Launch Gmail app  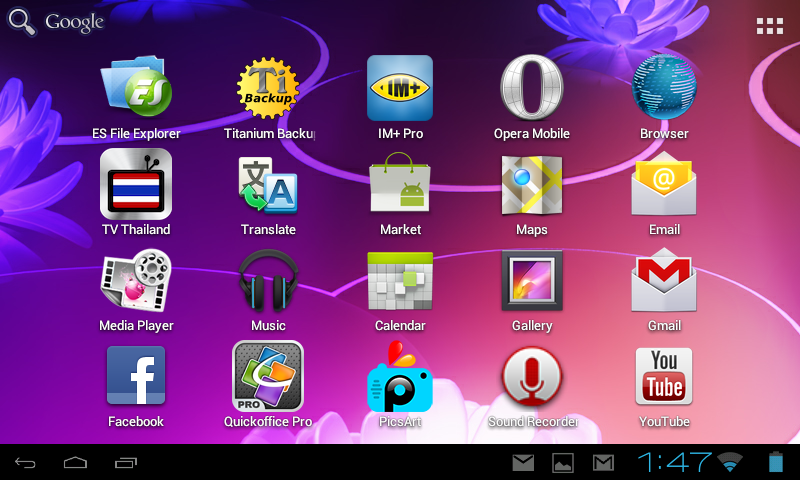point(664,280)
